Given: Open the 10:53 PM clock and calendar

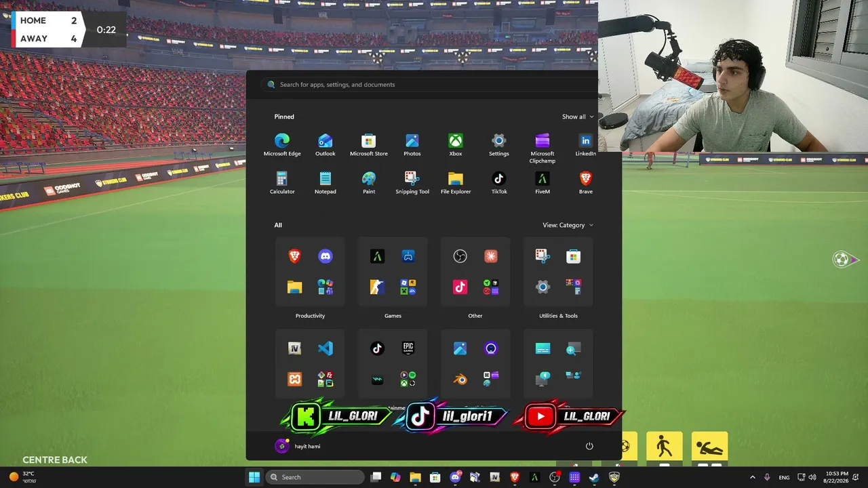Looking at the screenshot, I should tap(837, 477).
